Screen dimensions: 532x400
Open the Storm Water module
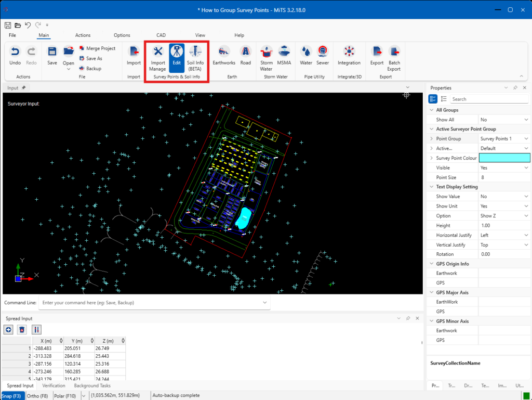267,58
